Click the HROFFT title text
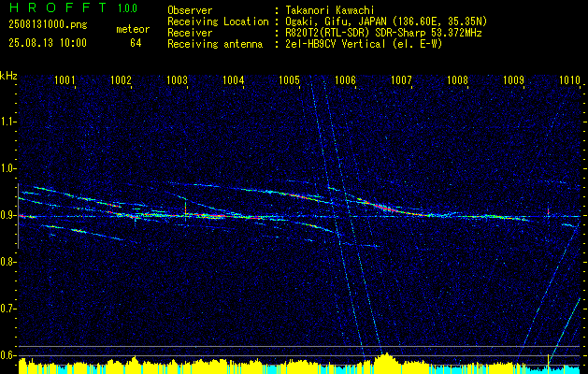Image resolution: width=588 pixels, height=374 pixels. [57, 7]
